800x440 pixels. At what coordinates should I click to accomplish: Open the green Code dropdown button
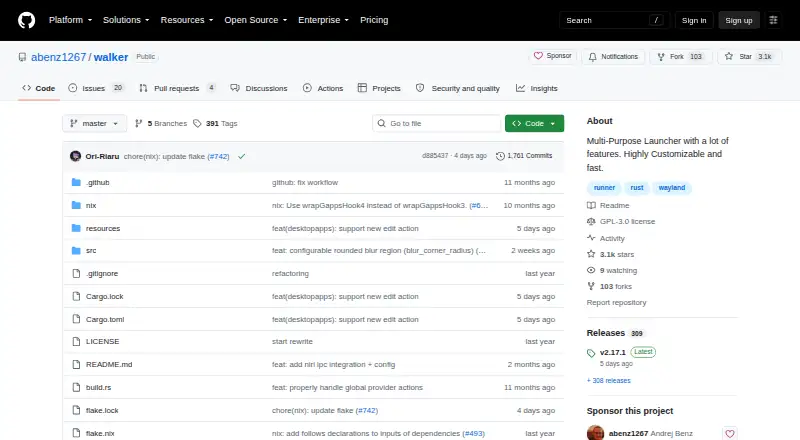coord(534,124)
